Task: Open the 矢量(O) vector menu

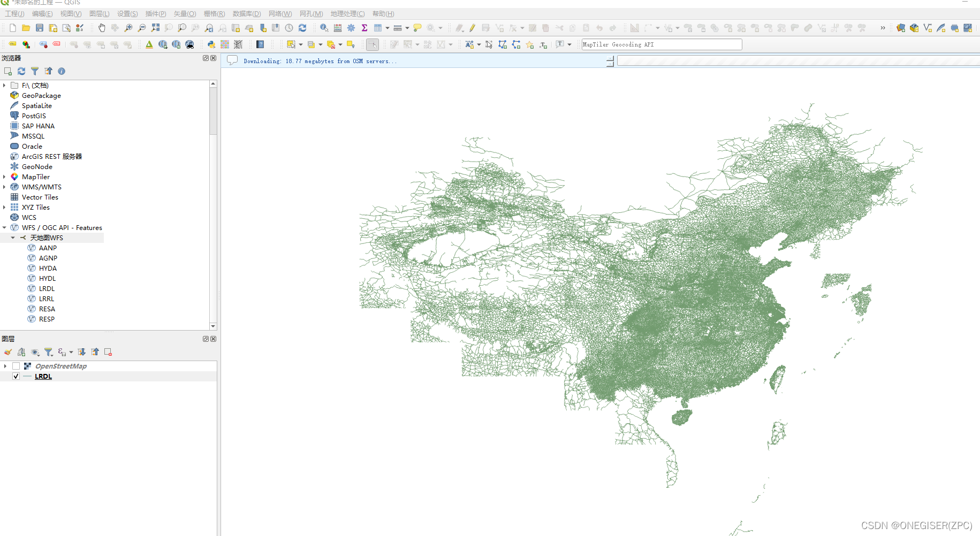Action: tap(185, 14)
